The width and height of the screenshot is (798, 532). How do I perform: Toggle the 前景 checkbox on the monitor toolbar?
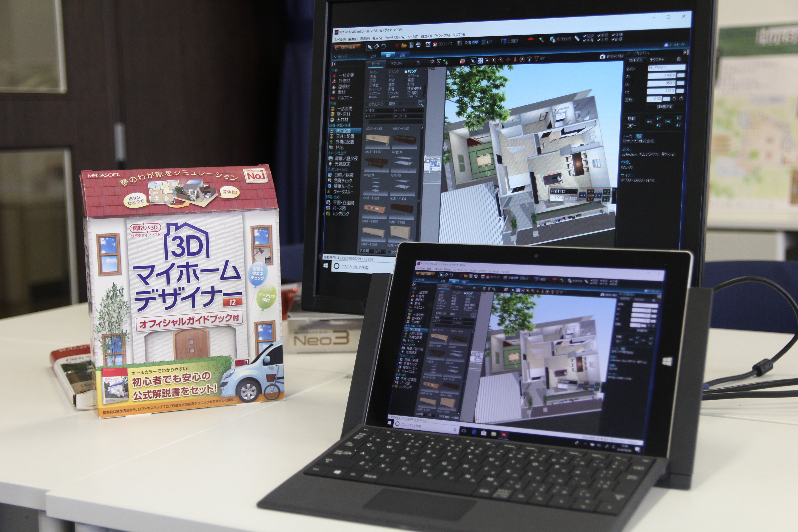tap(617, 39)
